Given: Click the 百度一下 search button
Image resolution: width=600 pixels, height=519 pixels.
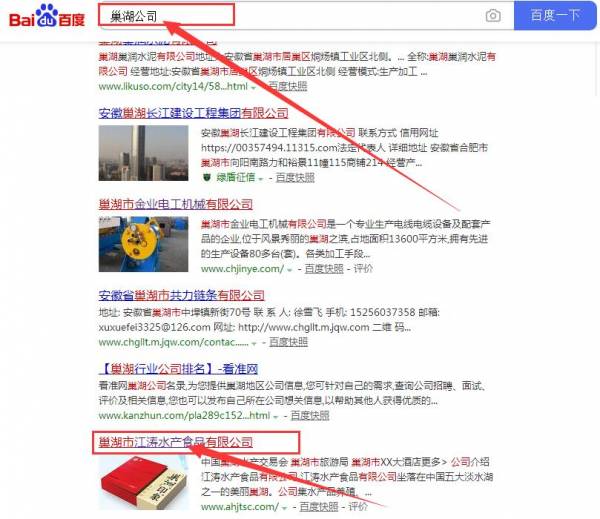Looking at the screenshot, I should [x=555, y=15].
